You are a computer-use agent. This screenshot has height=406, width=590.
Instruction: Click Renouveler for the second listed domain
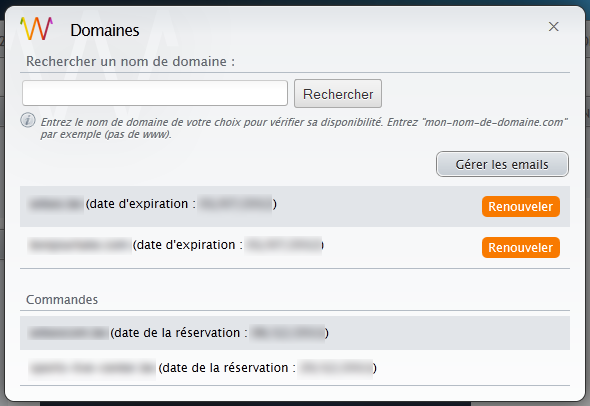point(521,248)
